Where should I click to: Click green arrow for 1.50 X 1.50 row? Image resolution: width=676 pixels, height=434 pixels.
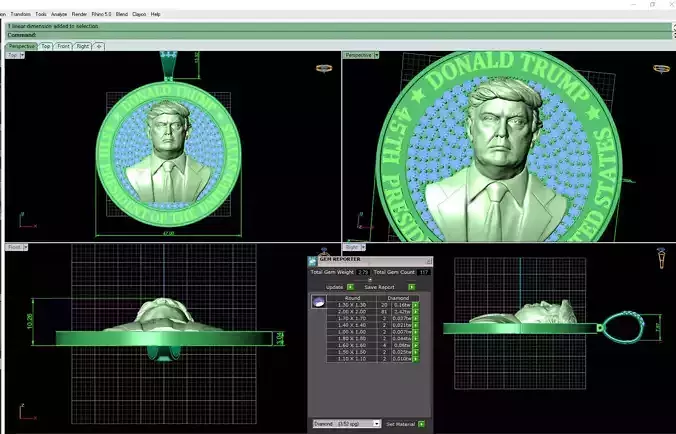pyautogui.click(x=416, y=352)
